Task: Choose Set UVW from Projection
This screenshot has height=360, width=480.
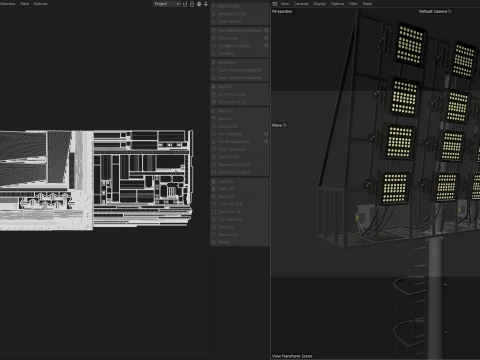Action: 237,30
